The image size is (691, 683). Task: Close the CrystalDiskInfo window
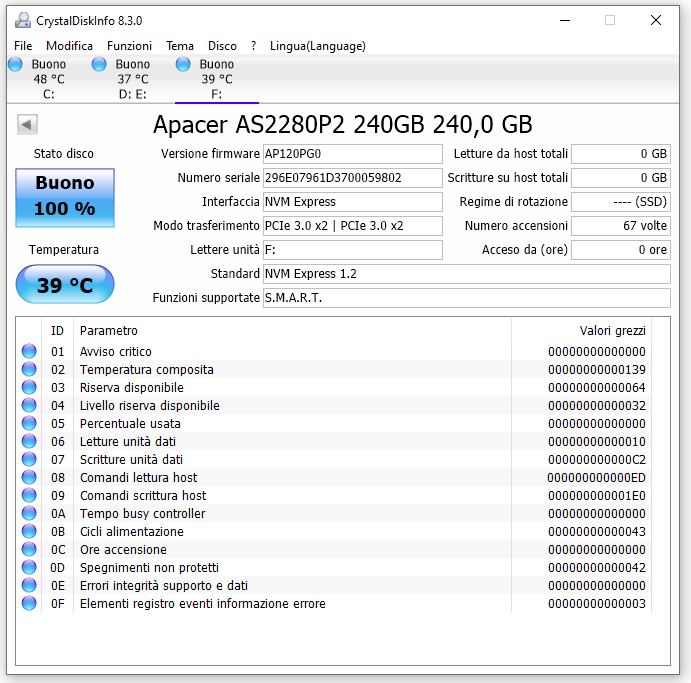[656, 20]
